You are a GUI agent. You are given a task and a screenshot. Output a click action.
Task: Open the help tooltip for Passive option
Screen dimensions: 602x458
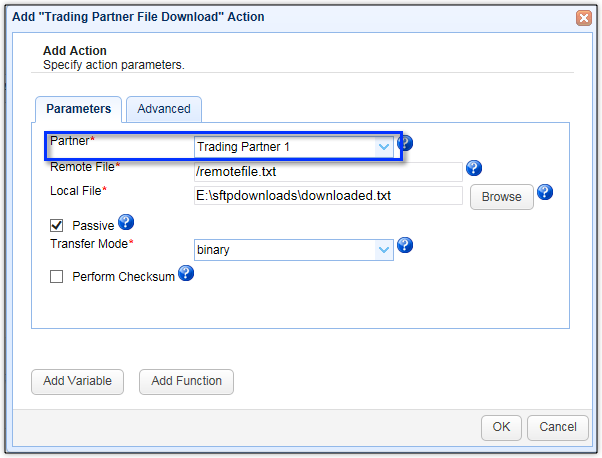pyautogui.click(x=126, y=222)
